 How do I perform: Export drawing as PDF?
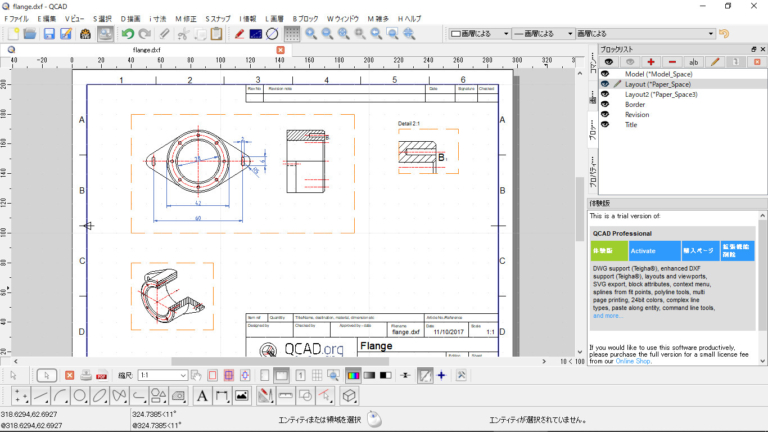[102, 375]
